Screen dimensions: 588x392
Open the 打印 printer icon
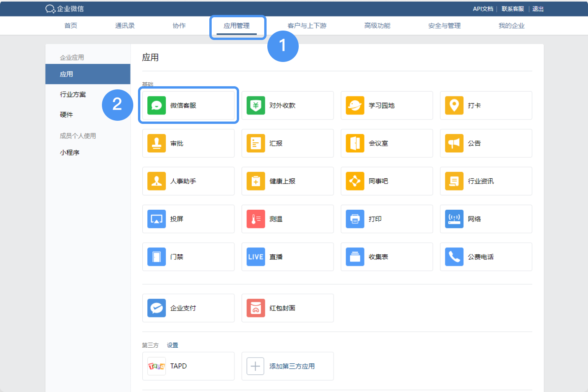point(355,219)
